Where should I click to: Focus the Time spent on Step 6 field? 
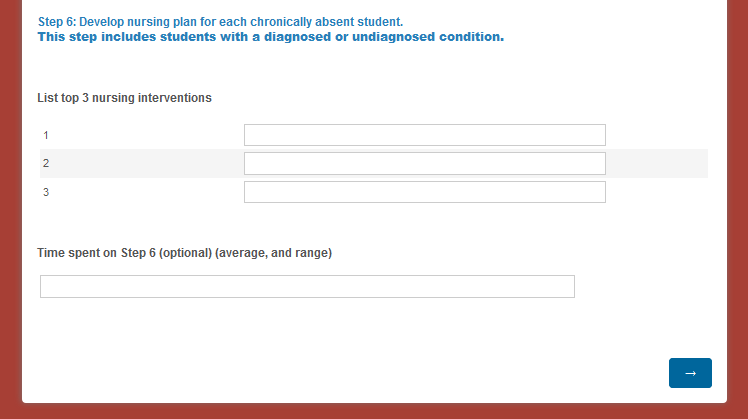(307, 287)
